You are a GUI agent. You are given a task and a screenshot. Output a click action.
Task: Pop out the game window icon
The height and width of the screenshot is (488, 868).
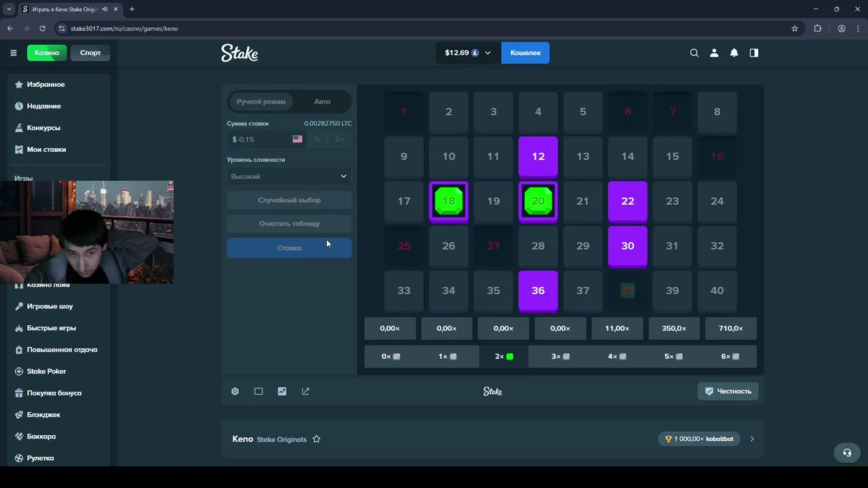click(x=305, y=391)
